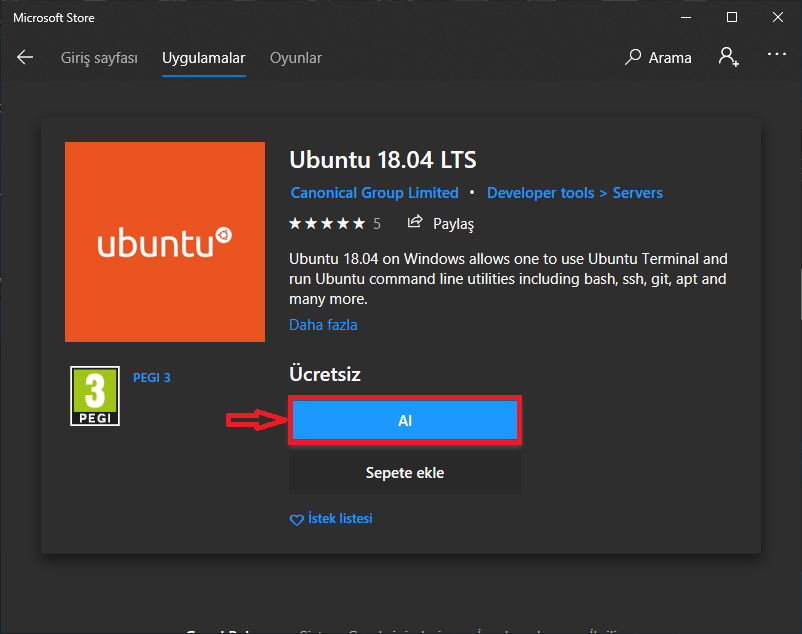Click the Sepete ekle button
The height and width of the screenshot is (634, 802).
point(405,473)
